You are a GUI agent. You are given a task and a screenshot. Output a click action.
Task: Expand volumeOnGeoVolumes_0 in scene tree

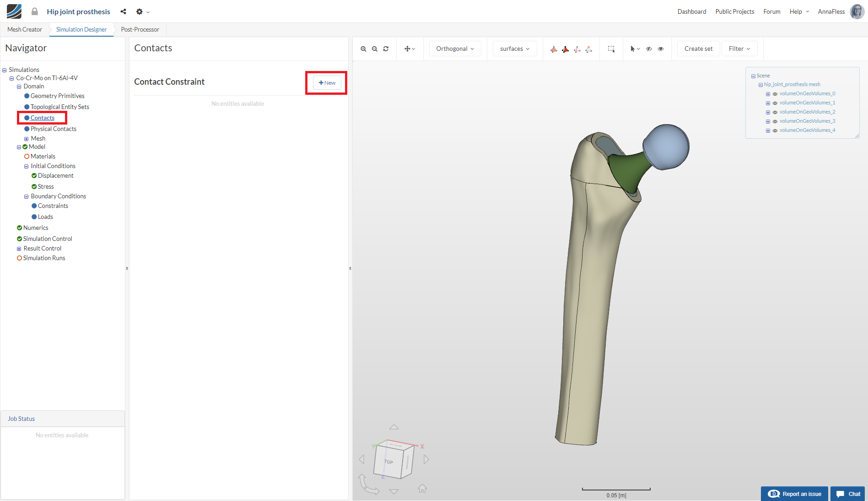768,94
